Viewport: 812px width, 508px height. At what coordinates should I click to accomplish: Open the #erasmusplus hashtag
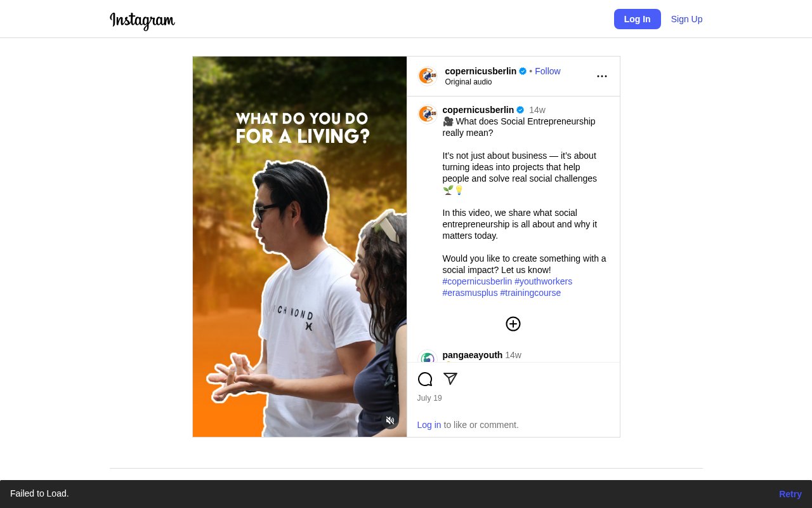(x=469, y=293)
